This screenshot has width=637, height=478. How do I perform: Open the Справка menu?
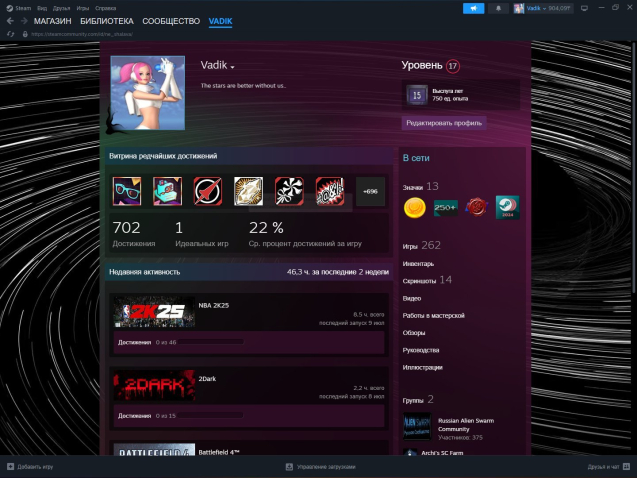pyautogui.click(x=106, y=8)
